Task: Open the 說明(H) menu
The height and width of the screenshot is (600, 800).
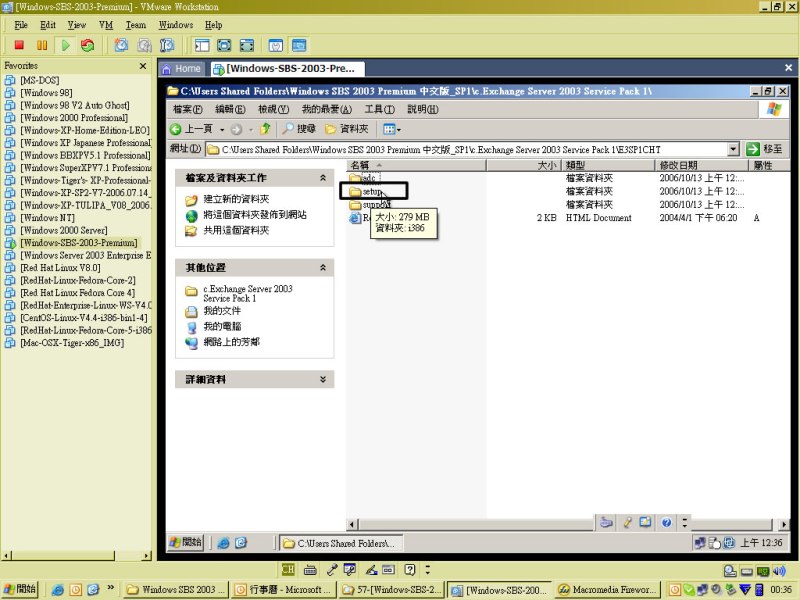Action: pos(423,109)
